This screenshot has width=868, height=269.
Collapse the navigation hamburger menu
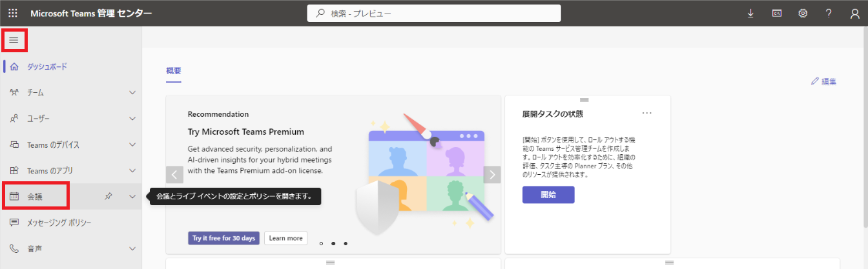14,41
